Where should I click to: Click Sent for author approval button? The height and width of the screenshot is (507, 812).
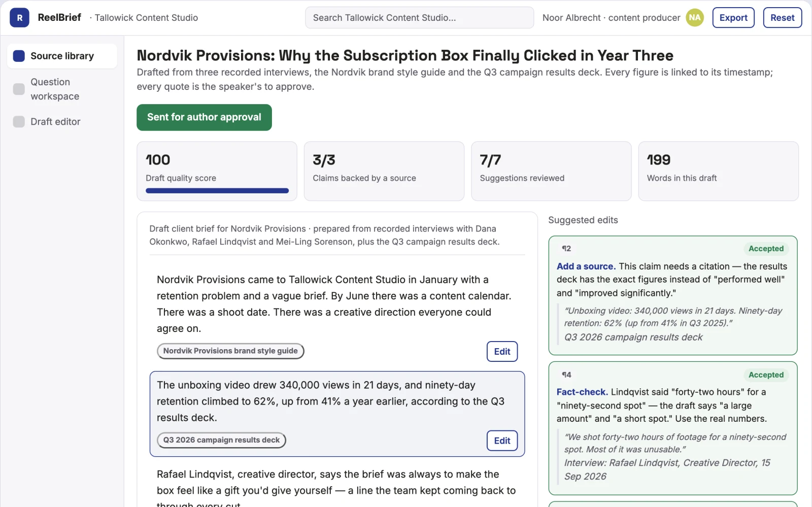(x=204, y=117)
